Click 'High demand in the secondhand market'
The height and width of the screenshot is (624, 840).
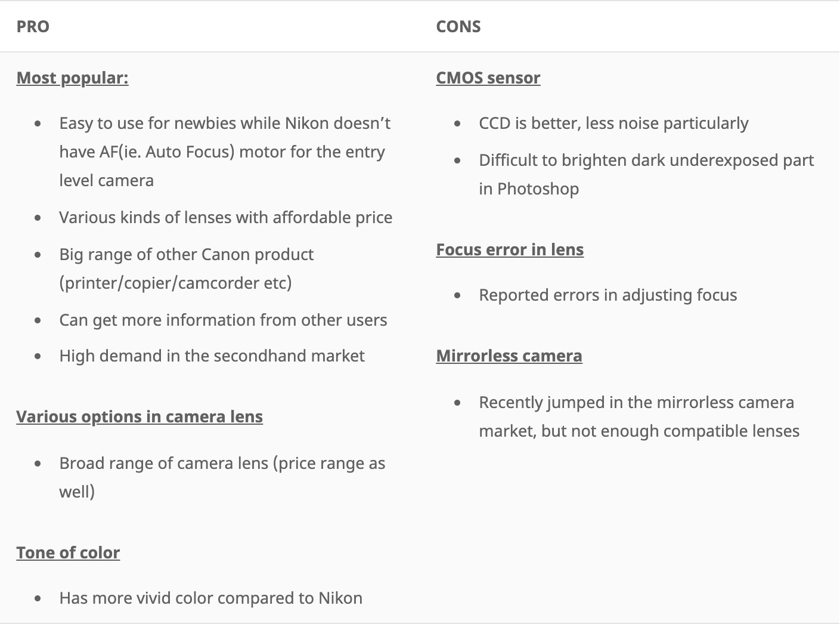point(212,356)
